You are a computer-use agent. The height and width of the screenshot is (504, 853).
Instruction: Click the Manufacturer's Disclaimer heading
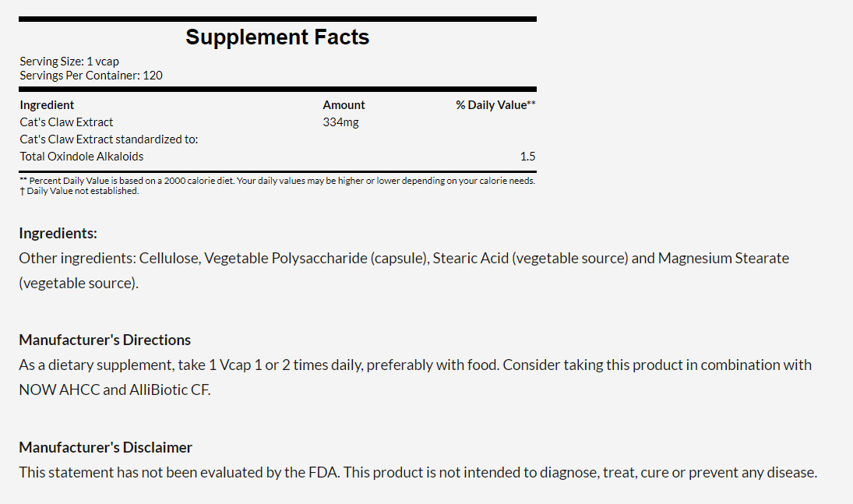click(105, 447)
